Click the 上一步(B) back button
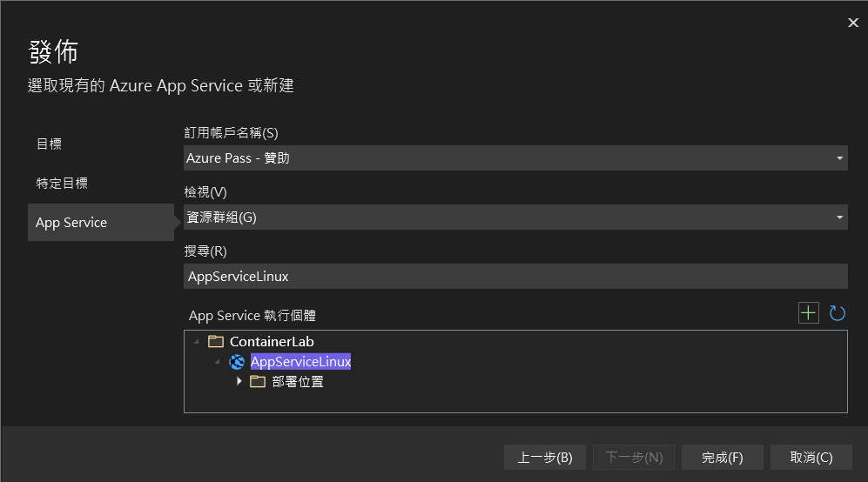Screen dimensions: 868x482 545,458
